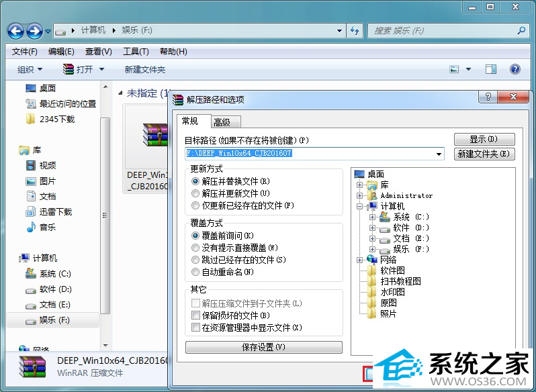Screen dimensions: 536x392
Task: Select 仅更新已经存在的文件(F) radio button
Action: (x=195, y=205)
